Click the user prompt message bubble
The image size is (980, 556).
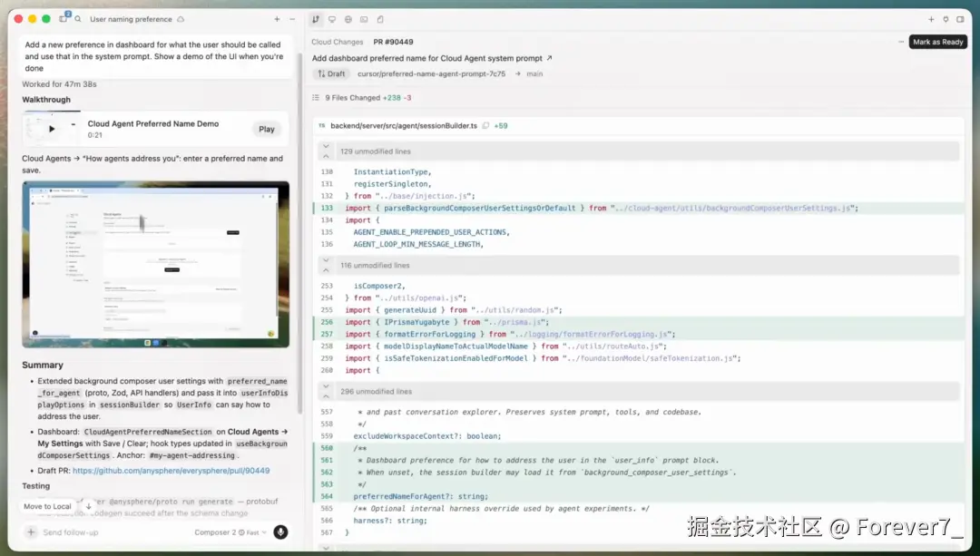(x=156, y=56)
